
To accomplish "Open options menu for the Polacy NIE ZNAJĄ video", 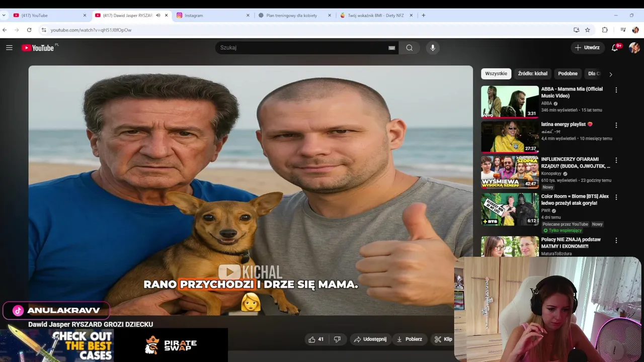I will tap(616, 240).
